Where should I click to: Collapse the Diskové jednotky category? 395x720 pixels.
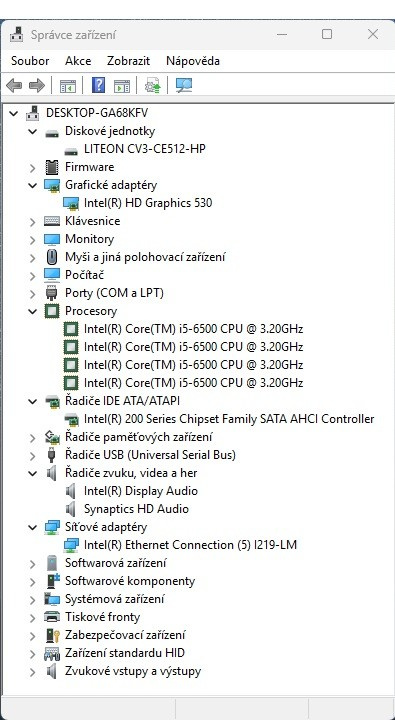[33, 131]
